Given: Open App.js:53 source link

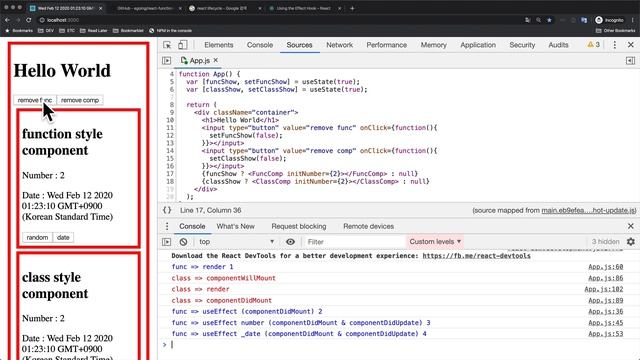Looking at the screenshot, I should point(605,333).
